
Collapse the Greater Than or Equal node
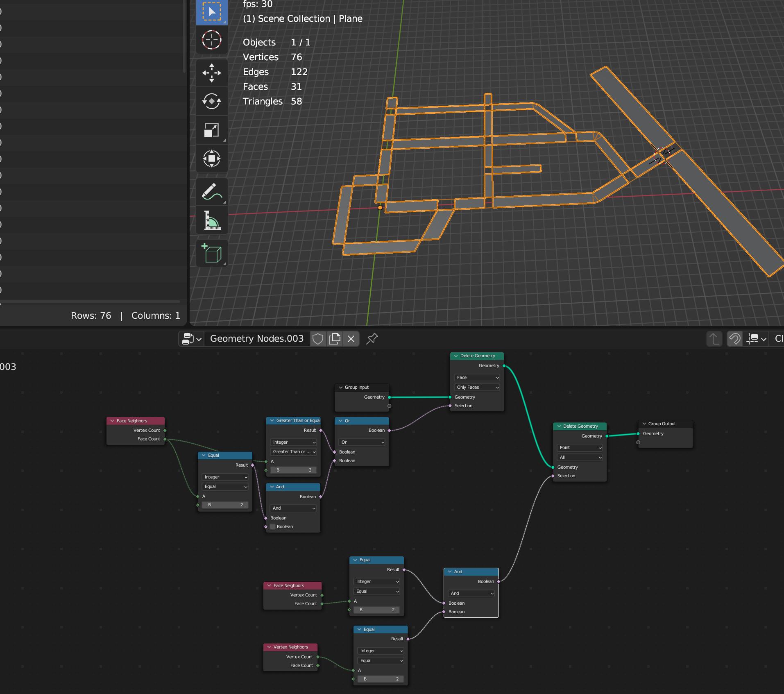coord(272,420)
